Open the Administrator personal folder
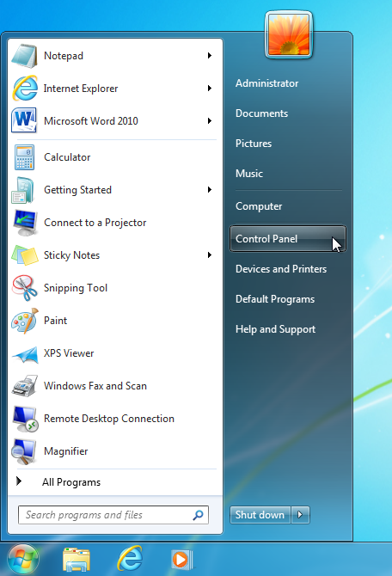 266,83
